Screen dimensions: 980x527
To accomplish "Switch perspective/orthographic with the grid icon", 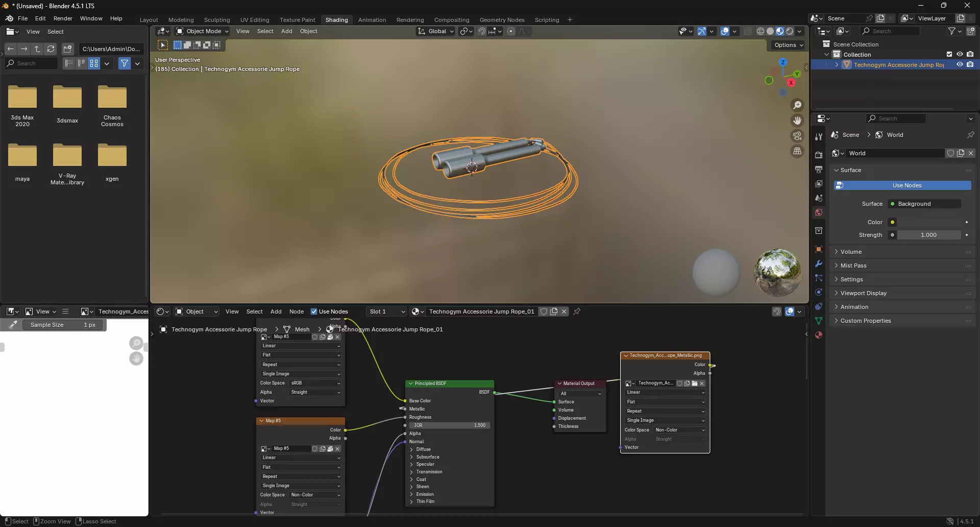I will [x=797, y=151].
